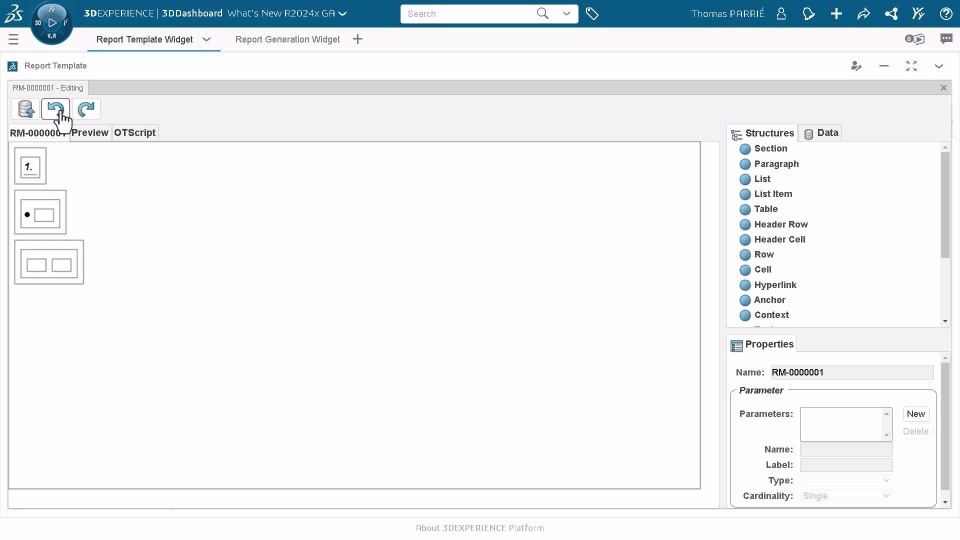This screenshot has width=960, height=540.
Task: Open the help question mark
Action: point(946,13)
